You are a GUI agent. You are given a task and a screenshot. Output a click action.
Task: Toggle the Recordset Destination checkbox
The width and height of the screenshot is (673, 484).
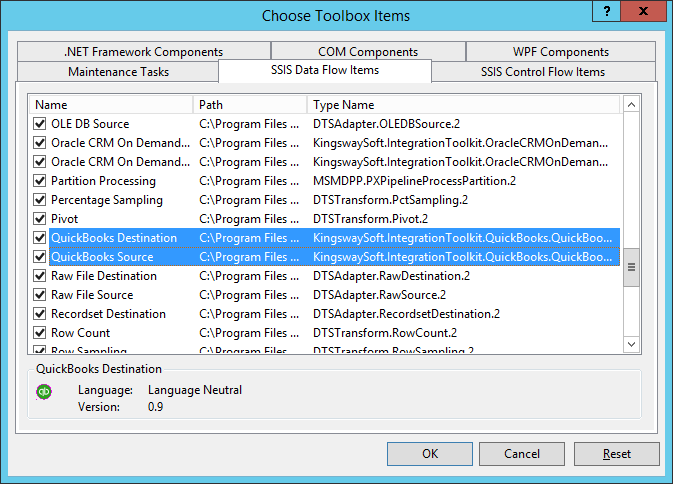(40, 314)
